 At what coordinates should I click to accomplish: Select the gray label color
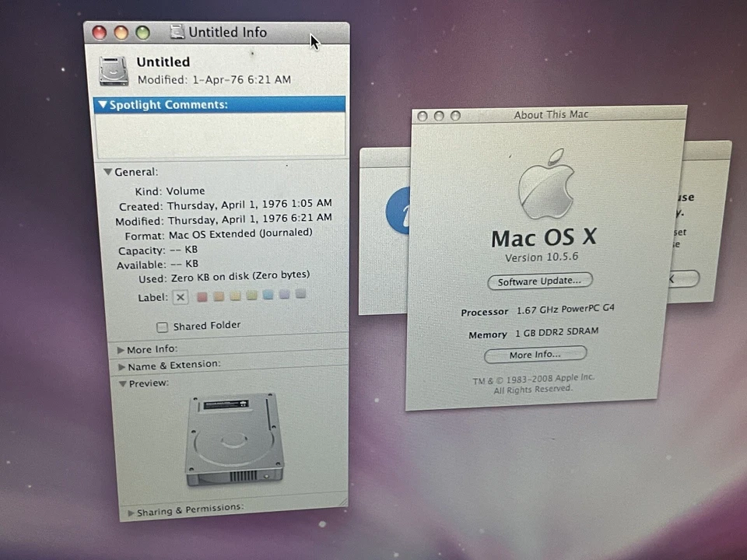pyautogui.click(x=300, y=296)
